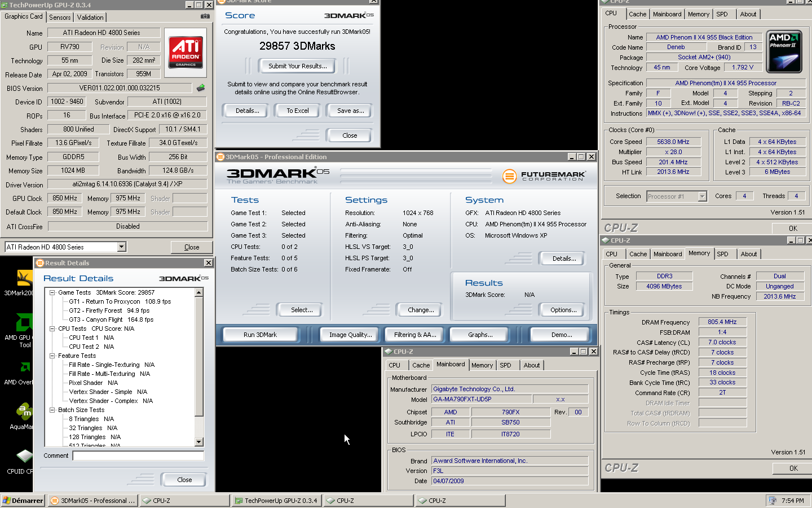Viewport: 812px width, 508px height.
Task: Click Run 3DMark button
Action: (260, 335)
